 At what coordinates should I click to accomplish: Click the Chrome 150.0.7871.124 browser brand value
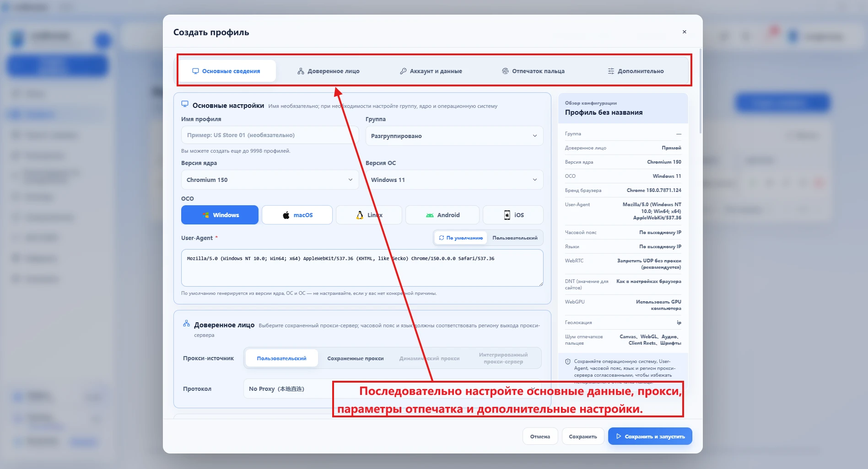(654, 190)
